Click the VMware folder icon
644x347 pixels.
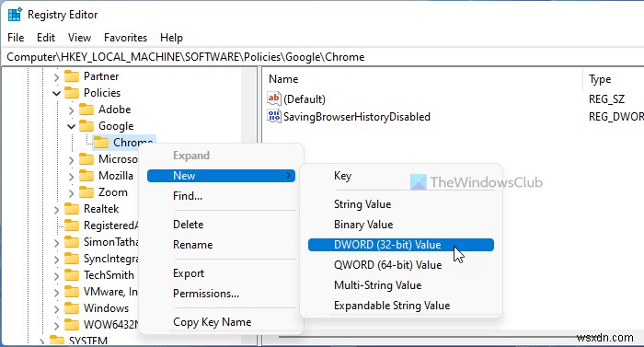coord(72,292)
